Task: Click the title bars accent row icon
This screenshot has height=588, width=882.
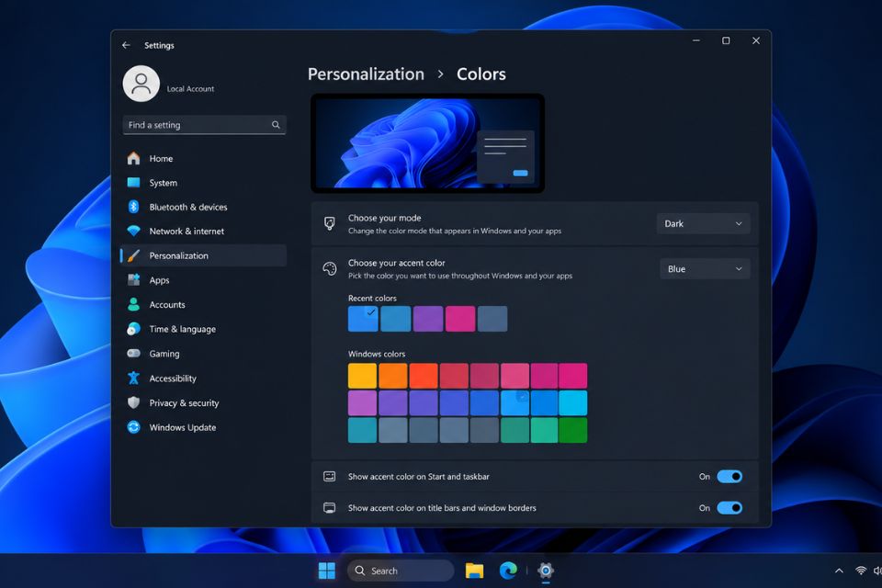Action: pos(330,508)
